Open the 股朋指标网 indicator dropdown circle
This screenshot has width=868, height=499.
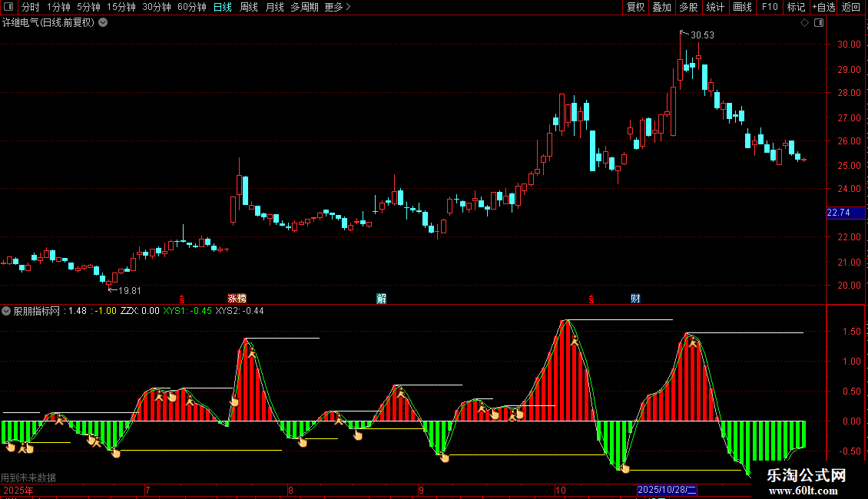[x=6, y=311]
